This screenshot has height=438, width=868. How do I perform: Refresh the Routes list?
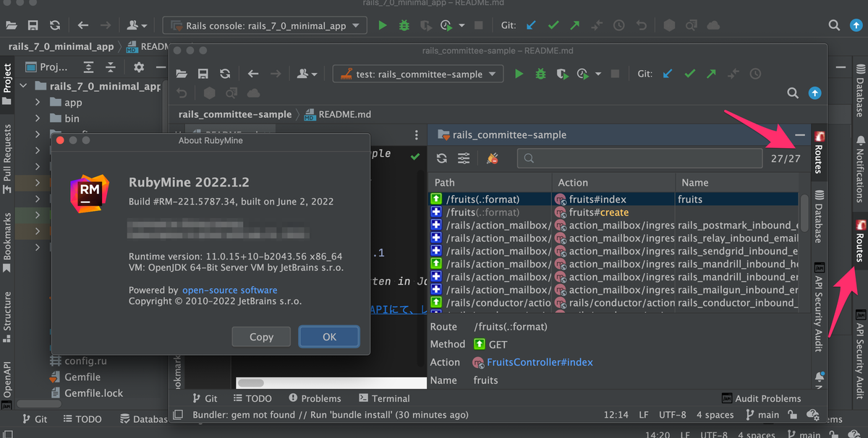point(441,158)
